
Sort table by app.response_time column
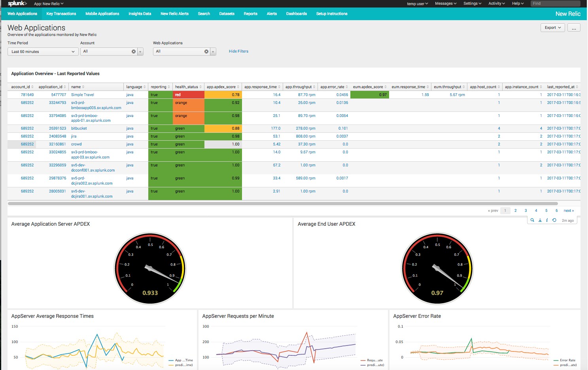(262, 87)
